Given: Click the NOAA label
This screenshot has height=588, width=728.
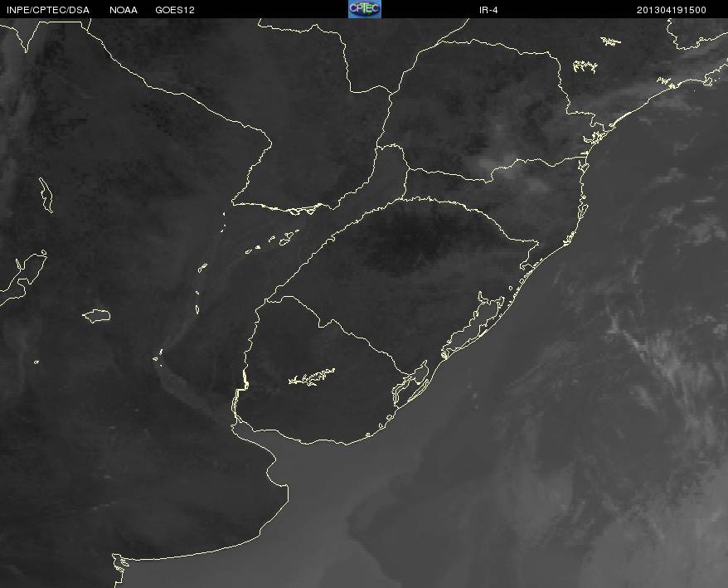Looking at the screenshot, I should coord(124,10).
